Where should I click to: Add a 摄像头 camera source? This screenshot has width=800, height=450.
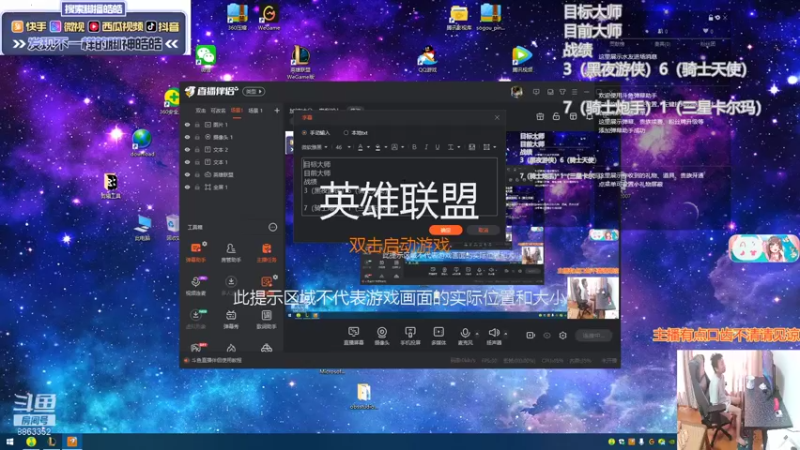[382, 336]
